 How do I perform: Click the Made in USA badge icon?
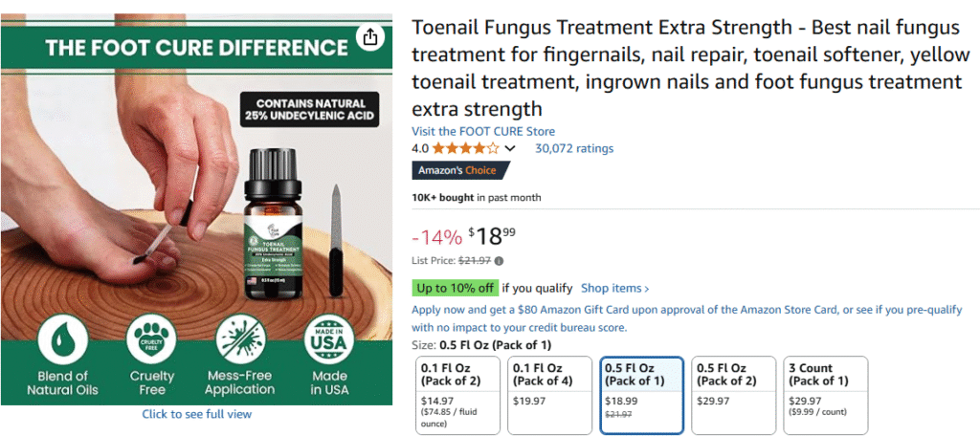(329, 339)
